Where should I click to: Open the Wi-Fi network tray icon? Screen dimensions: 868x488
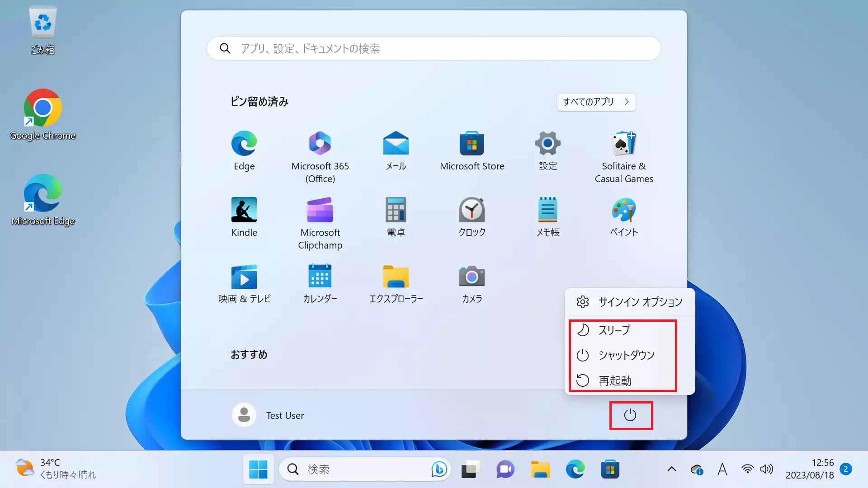(x=748, y=469)
